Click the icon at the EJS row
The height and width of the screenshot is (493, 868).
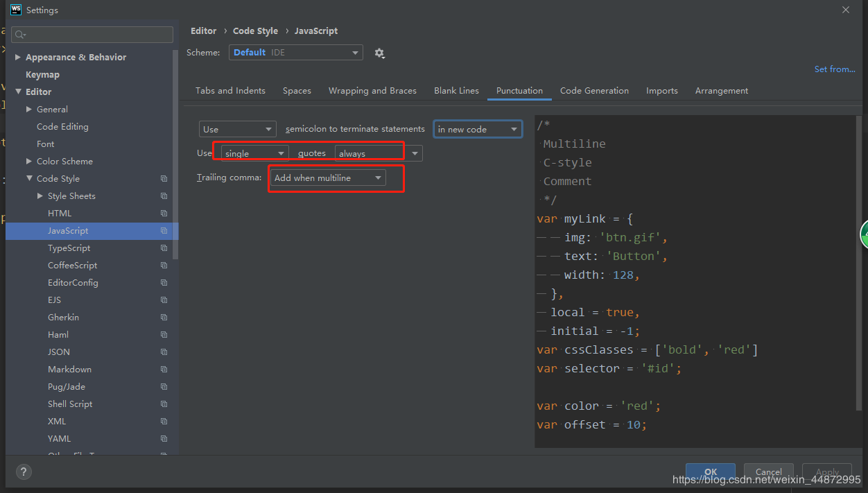click(x=164, y=300)
